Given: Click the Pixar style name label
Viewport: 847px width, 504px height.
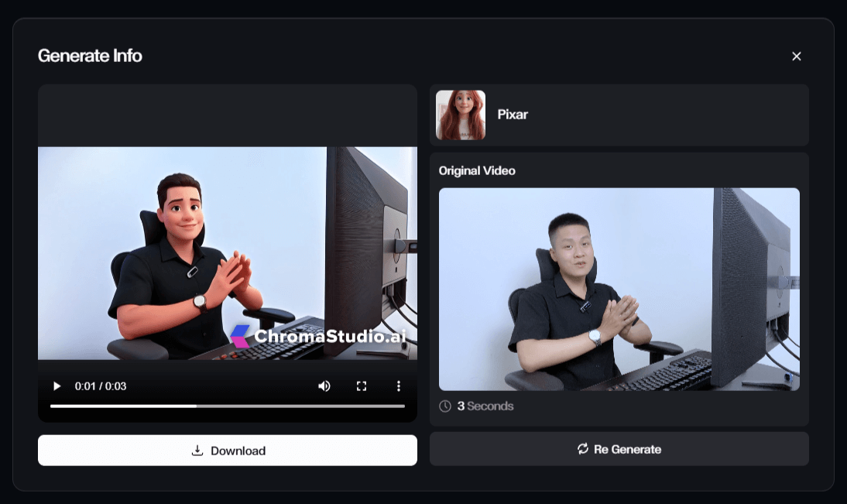Looking at the screenshot, I should point(513,115).
